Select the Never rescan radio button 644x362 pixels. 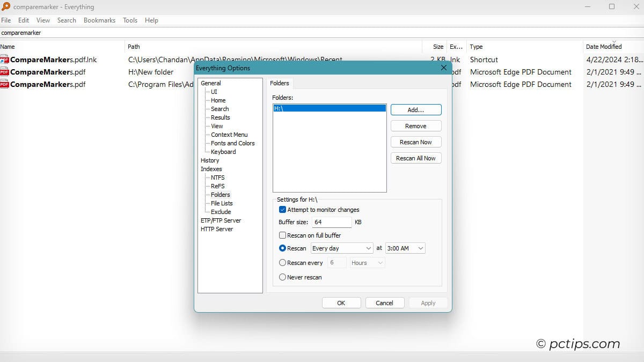click(x=283, y=277)
